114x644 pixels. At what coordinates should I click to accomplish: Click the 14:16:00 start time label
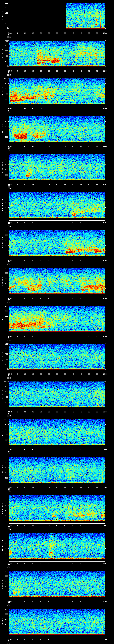(9, 298)
